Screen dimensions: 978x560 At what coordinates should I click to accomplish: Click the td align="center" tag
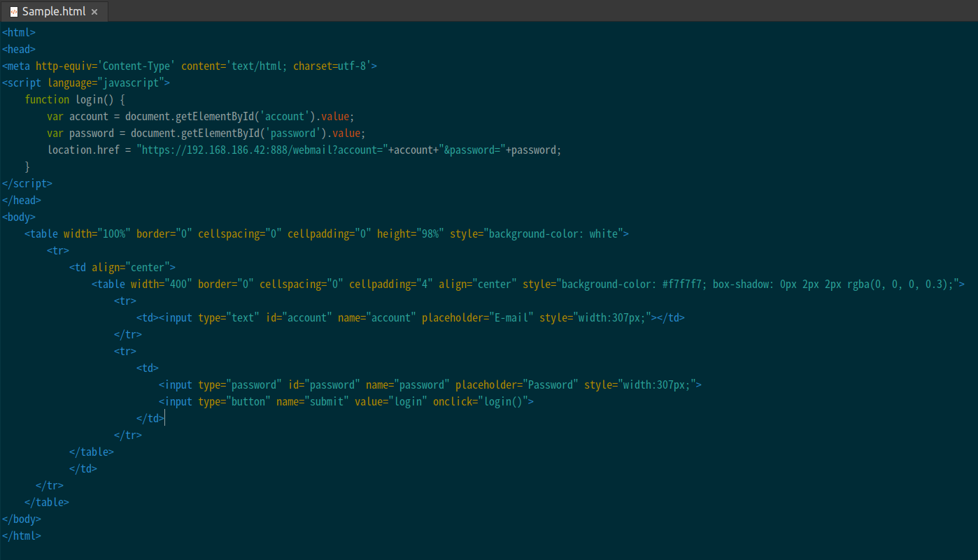pos(122,267)
